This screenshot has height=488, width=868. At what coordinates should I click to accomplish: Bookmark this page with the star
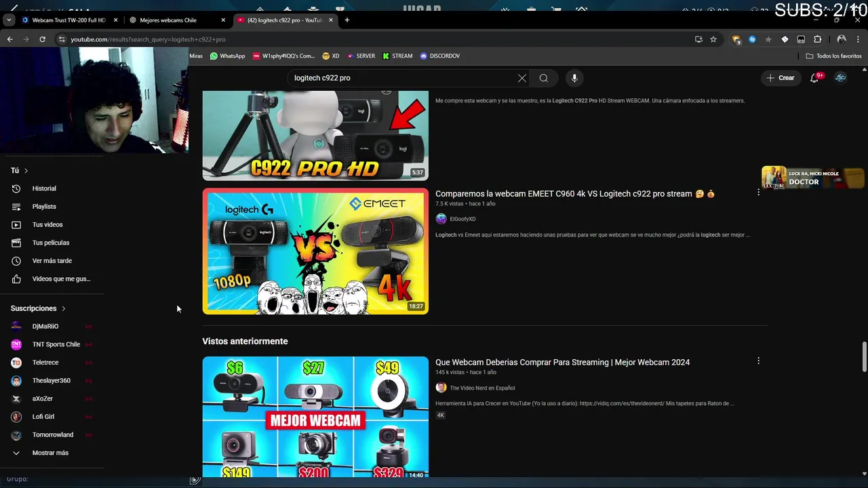tap(713, 39)
